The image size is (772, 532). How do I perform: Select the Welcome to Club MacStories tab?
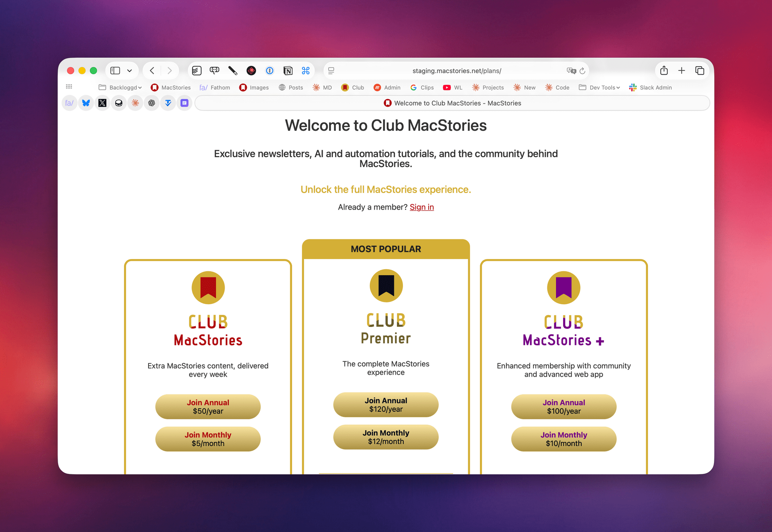452,103
